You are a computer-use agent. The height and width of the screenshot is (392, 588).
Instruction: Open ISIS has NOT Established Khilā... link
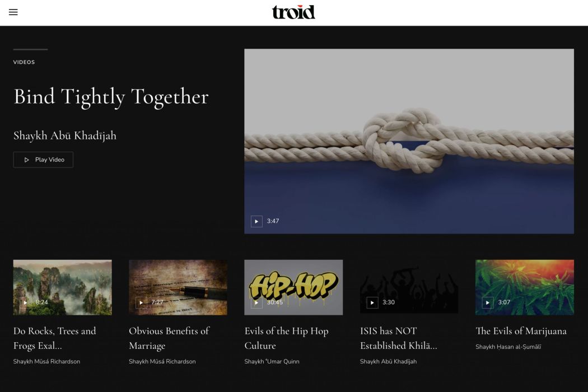pos(399,338)
